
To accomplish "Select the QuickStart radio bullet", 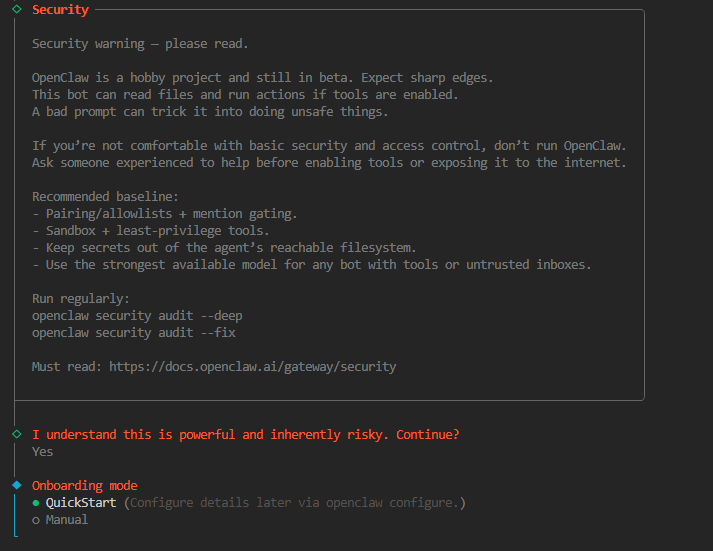I will (36, 502).
